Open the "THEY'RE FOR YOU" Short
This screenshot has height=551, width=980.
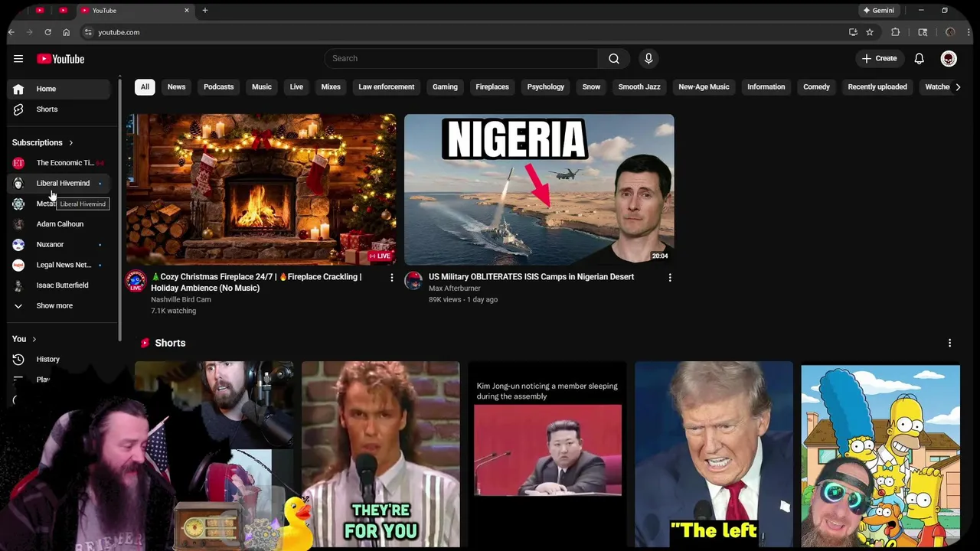[381, 455]
